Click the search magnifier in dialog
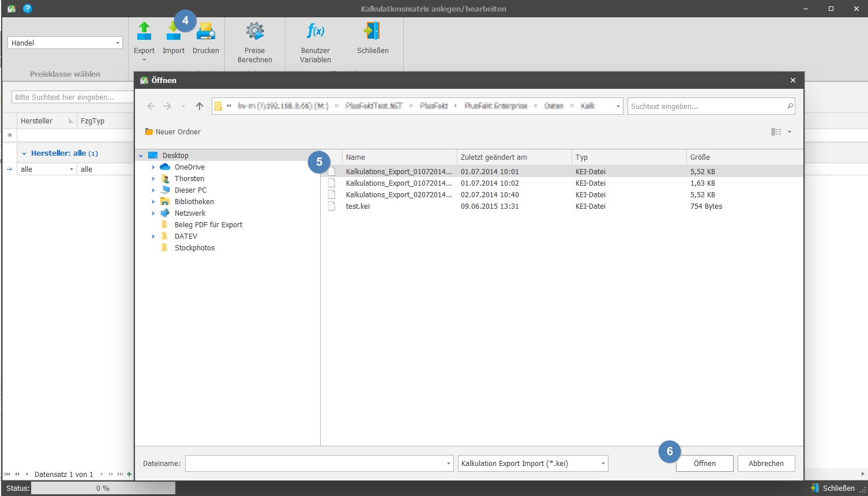This screenshot has height=496, width=868. [x=790, y=106]
